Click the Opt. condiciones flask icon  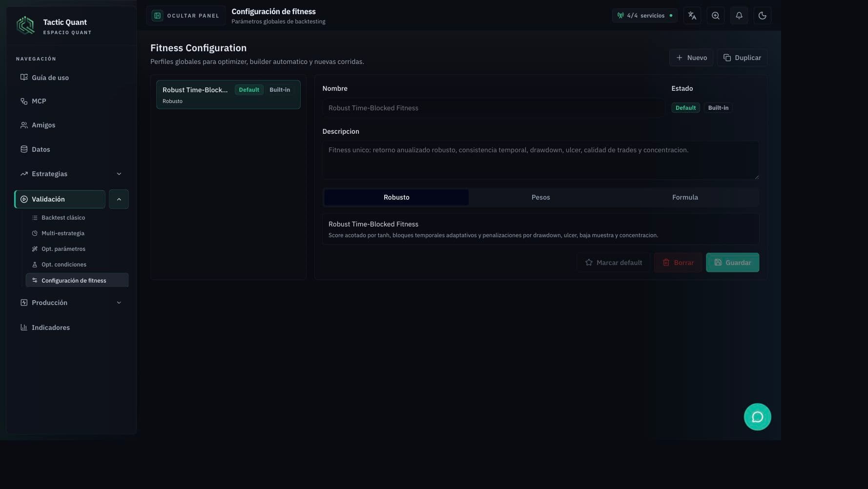click(35, 265)
